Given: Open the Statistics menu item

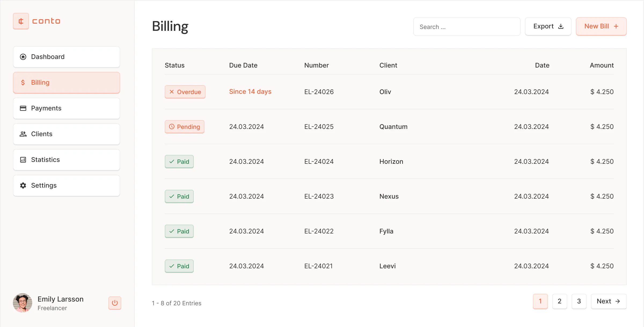Looking at the screenshot, I should click(67, 160).
